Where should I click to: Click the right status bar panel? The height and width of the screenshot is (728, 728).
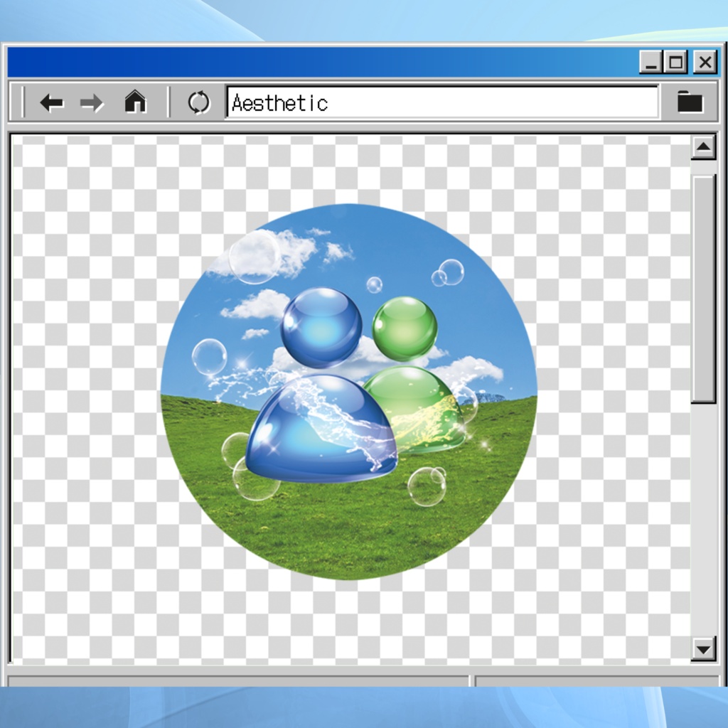pos(597,680)
